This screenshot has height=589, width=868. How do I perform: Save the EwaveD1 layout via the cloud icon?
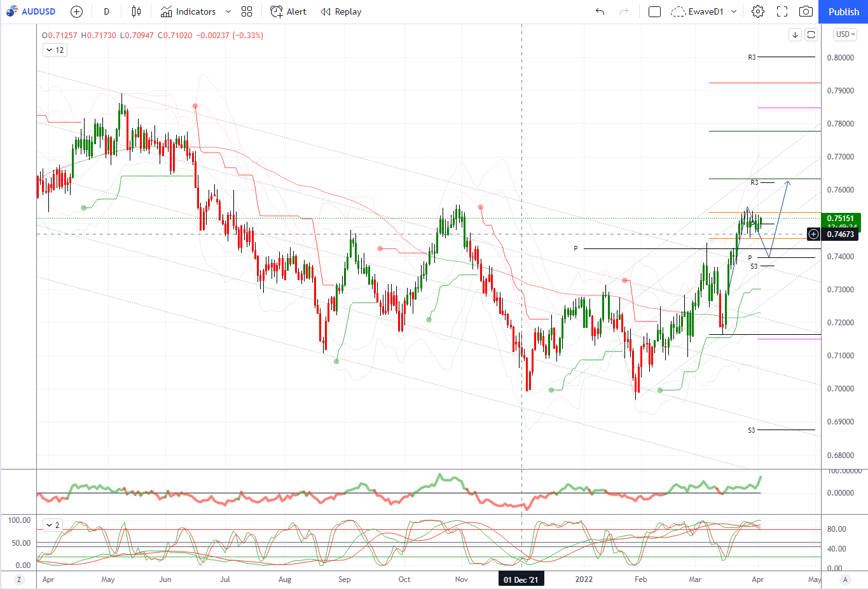point(678,11)
